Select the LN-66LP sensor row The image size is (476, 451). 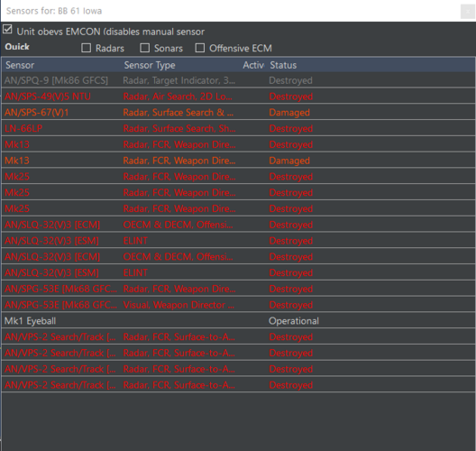pyautogui.click(x=238, y=129)
